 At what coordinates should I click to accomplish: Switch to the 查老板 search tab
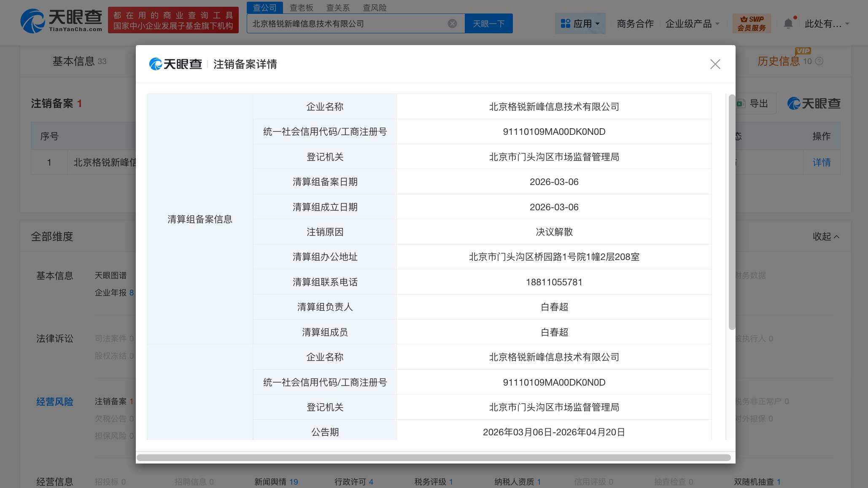point(301,8)
